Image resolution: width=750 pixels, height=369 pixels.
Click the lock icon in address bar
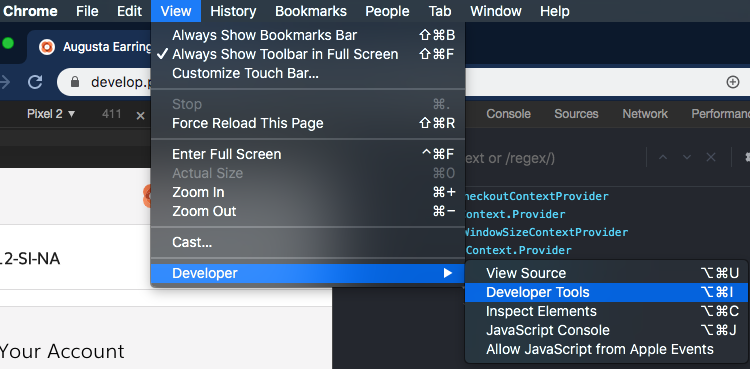(75, 82)
